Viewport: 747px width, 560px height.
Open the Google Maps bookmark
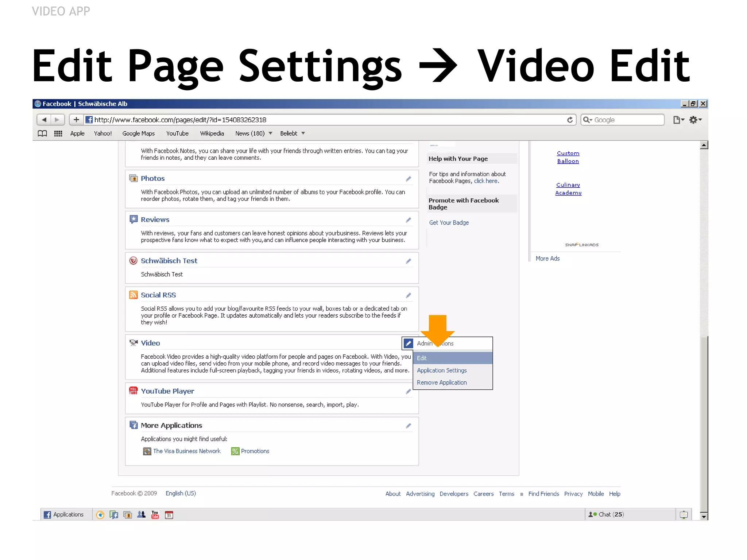pyautogui.click(x=139, y=133)
